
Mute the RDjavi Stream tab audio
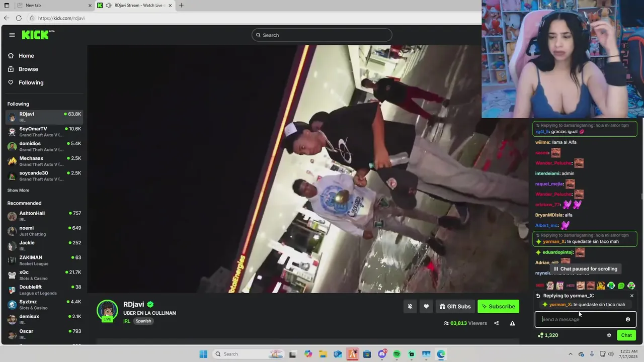[x=109, y=6]
